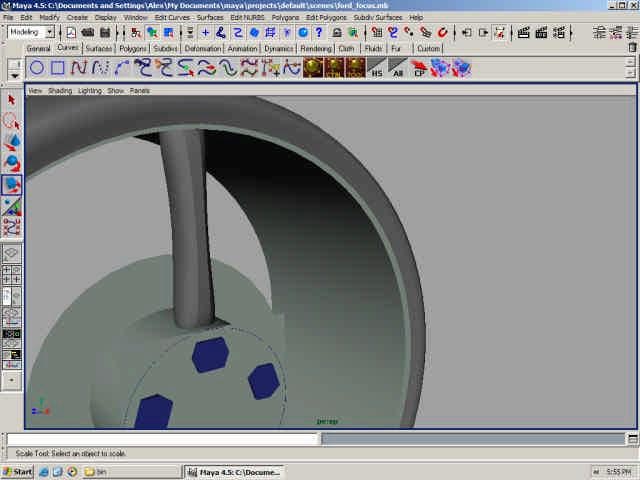
Task: Select the arrow Select tool
Action: pos(12,100)
